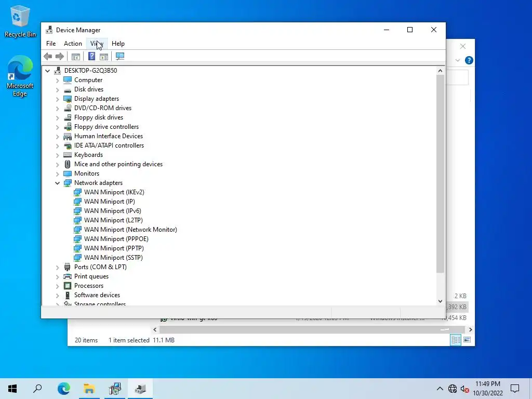This screenshot has height=399, width=532.
Task: Switch File Explorer to large icons view
Action: 467,340
